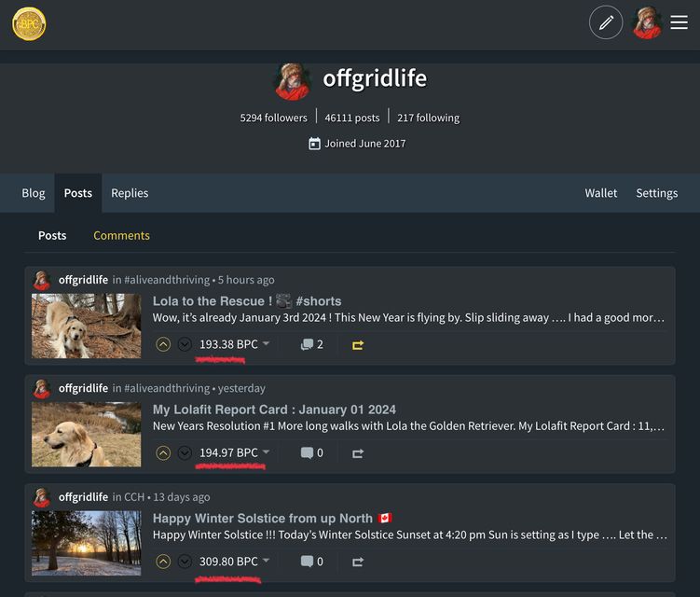
Task: Switch to the Blog tab
Action: 34,193
